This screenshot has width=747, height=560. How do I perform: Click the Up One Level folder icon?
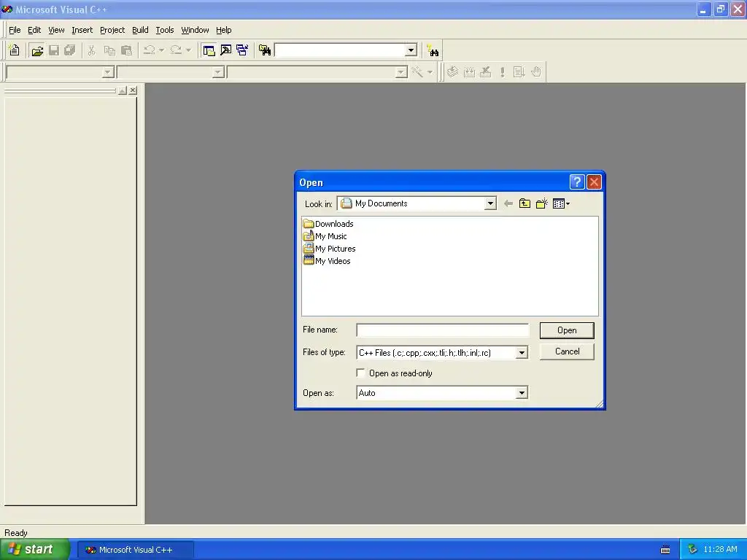pyautogui.click(x=525, y=204)
